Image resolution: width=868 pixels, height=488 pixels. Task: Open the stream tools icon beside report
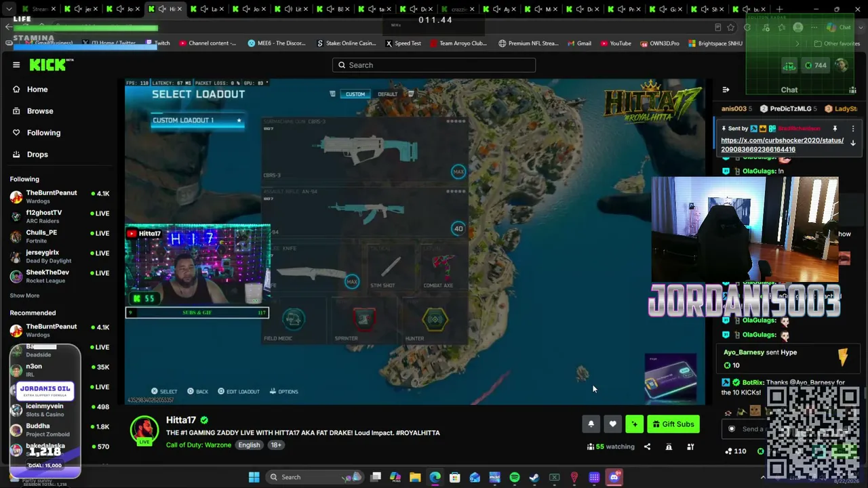pos(690,447)
